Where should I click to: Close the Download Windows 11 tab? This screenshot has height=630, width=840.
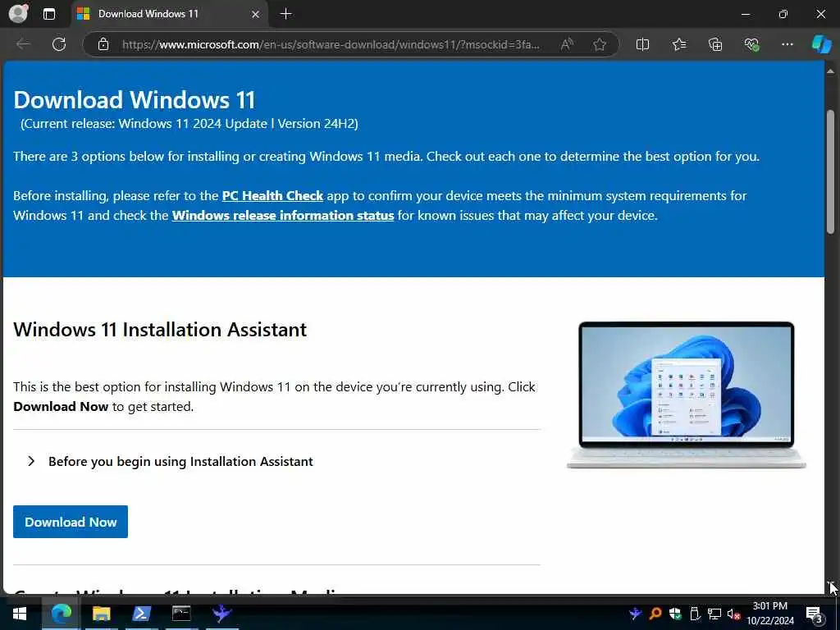[256, 14]
